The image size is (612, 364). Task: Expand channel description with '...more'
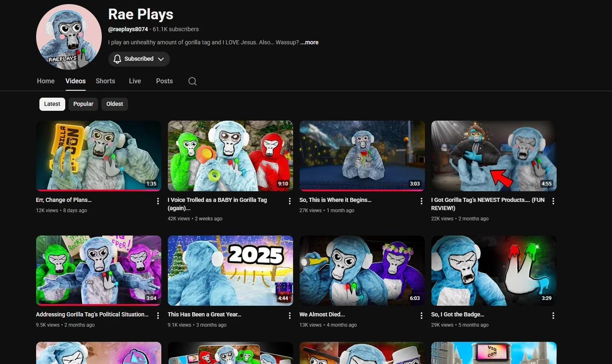tap(309, 42)
